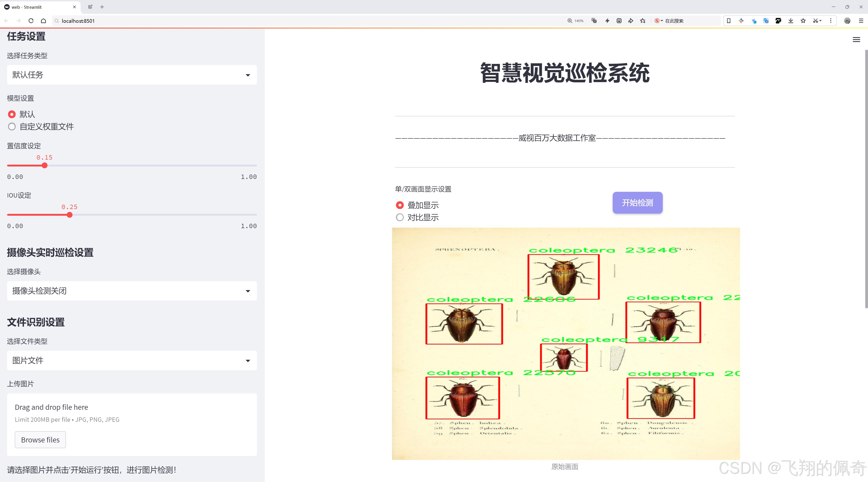The width and height of the screenshot is (868, 482).
Task: Click the 任务设置 sidebar heading
Action: (26, 36)
